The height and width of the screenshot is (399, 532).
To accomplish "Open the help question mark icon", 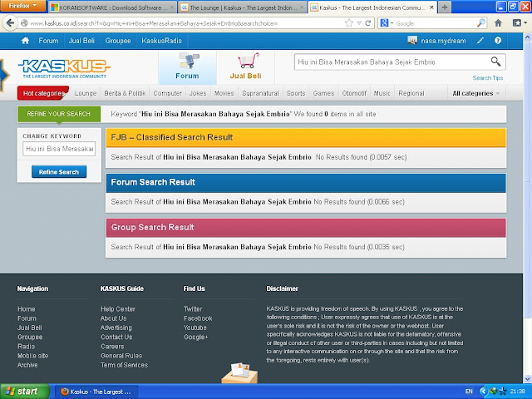I will (498, 41).
